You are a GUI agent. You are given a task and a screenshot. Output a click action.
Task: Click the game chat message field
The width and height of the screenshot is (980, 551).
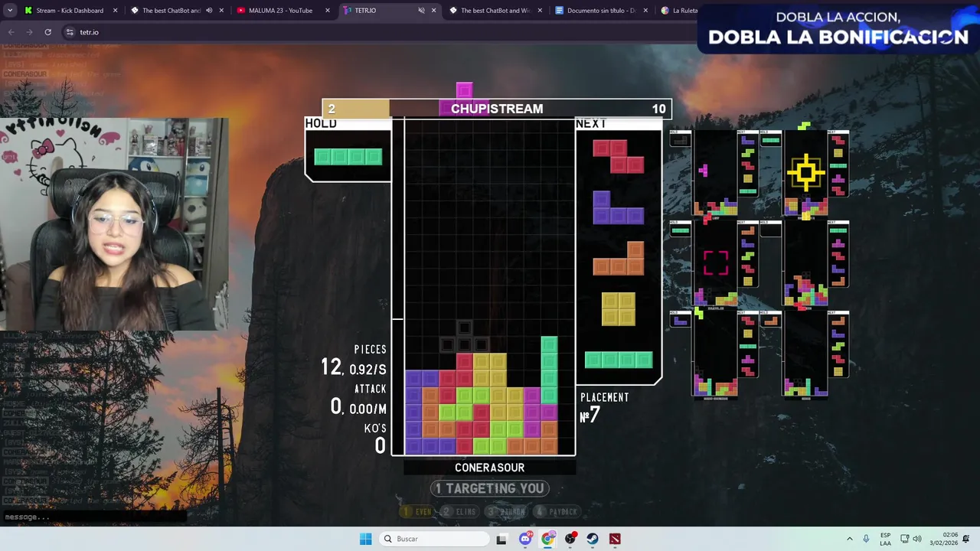click(93, 517)
